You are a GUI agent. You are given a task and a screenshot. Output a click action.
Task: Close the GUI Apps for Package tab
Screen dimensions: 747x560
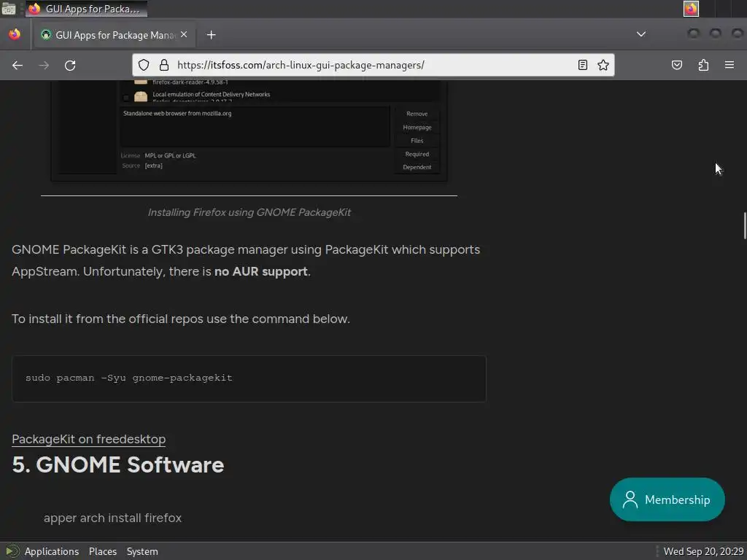[x=184, y=34]
